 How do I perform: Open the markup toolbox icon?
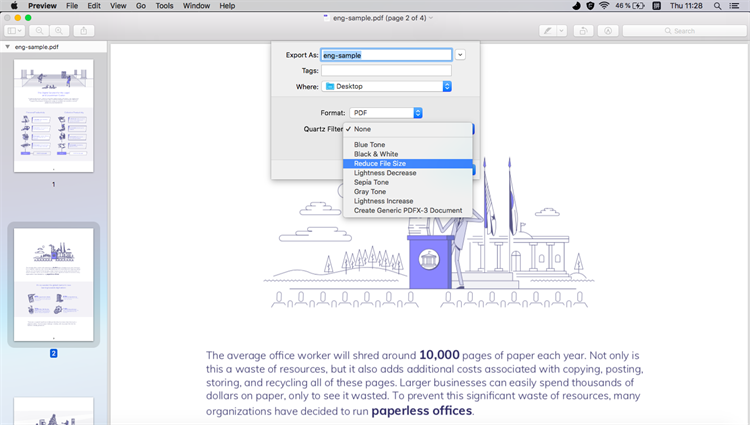(608, 31)
